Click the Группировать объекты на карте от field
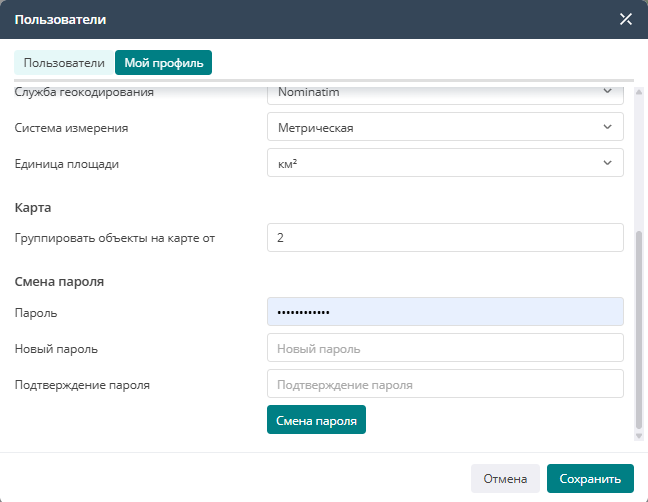Image resolution: width=648 pixels, height=502 pixels. coord(445,238)
